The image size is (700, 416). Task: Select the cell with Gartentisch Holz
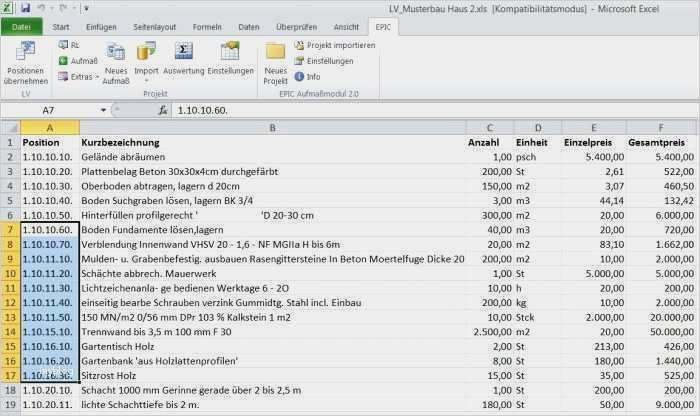tap(271, 346)
